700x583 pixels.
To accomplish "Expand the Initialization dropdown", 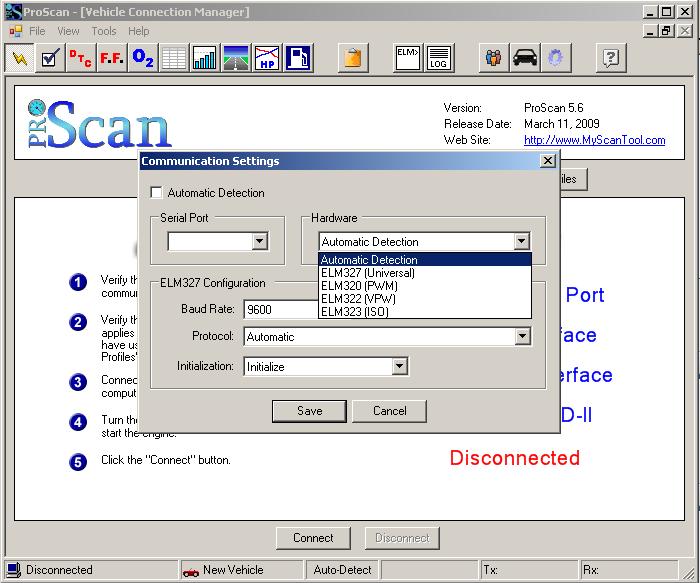I will point(399,367).
